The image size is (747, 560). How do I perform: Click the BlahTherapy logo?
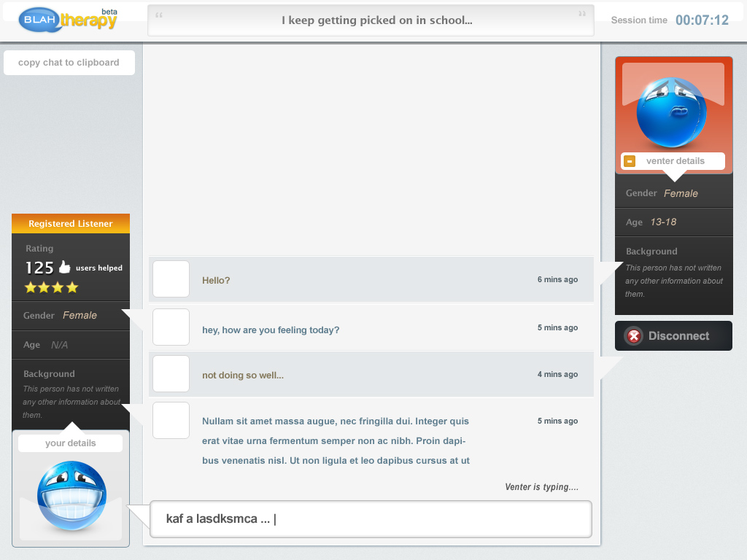coord(68,20)
